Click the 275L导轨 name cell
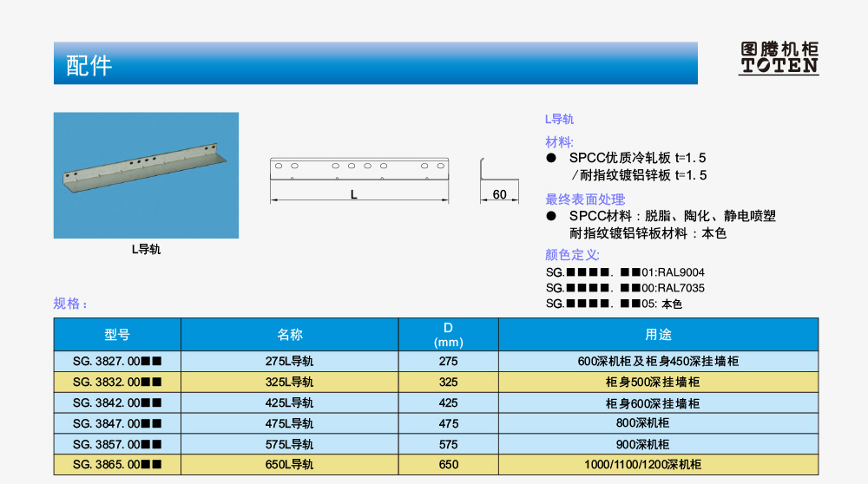This screenshot has height=484, width=868. click(x=290, y=361)
